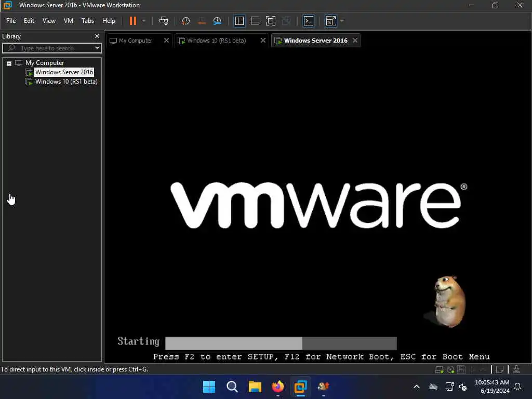Screen dimensions: 532x399
Task: Click the VM boot Starting progress bar
Action: 281,343
